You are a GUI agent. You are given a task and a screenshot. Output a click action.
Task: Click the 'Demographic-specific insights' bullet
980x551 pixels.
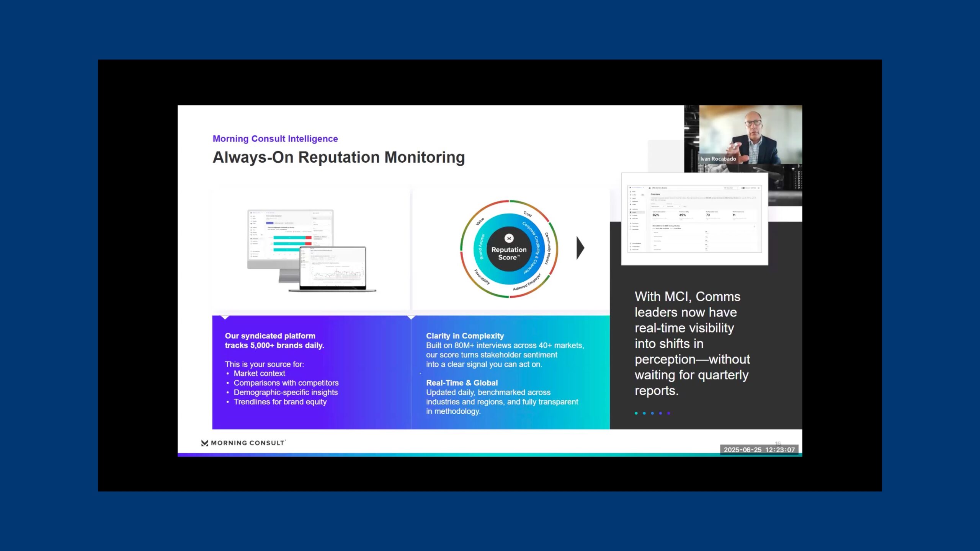[x=286, y=392]
